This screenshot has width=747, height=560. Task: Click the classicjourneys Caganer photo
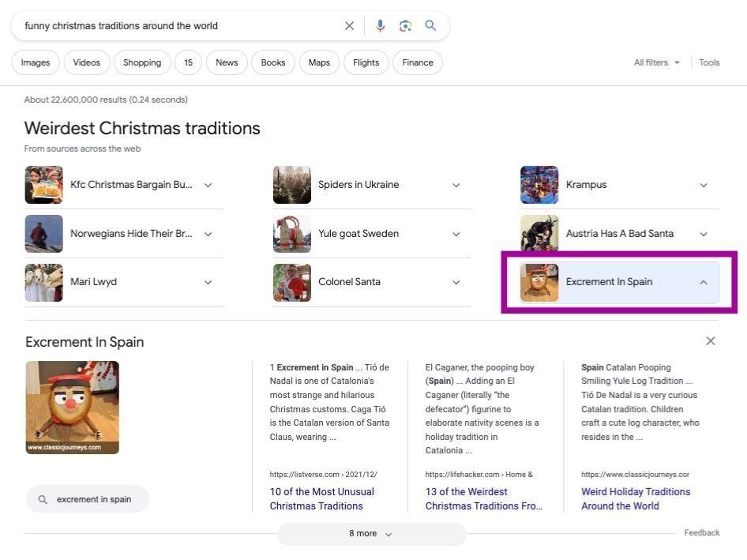point(72,407)
